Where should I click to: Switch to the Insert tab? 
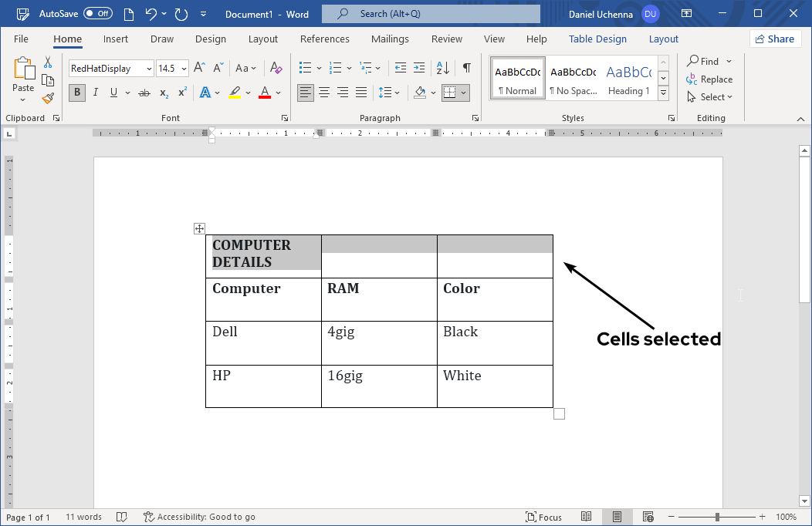coord(116,39)
